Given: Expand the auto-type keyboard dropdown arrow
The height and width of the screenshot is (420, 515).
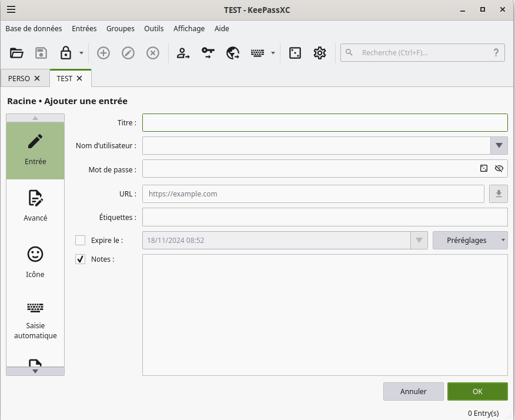Looking at the screenshot, I should [x=273, y=53].
